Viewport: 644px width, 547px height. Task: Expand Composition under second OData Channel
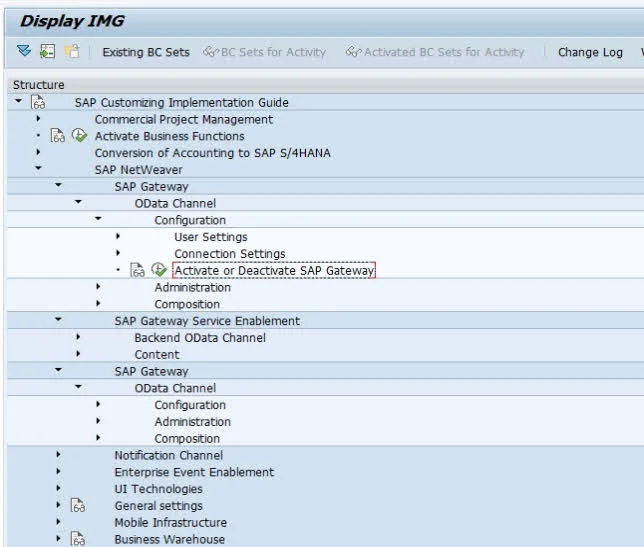tap(98, 438)
